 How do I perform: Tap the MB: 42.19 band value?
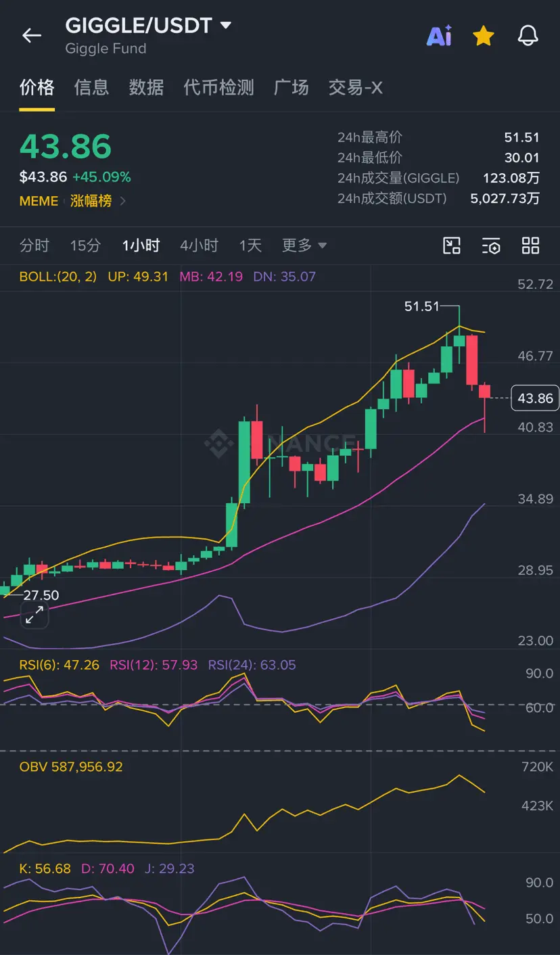tap(210, 277)
